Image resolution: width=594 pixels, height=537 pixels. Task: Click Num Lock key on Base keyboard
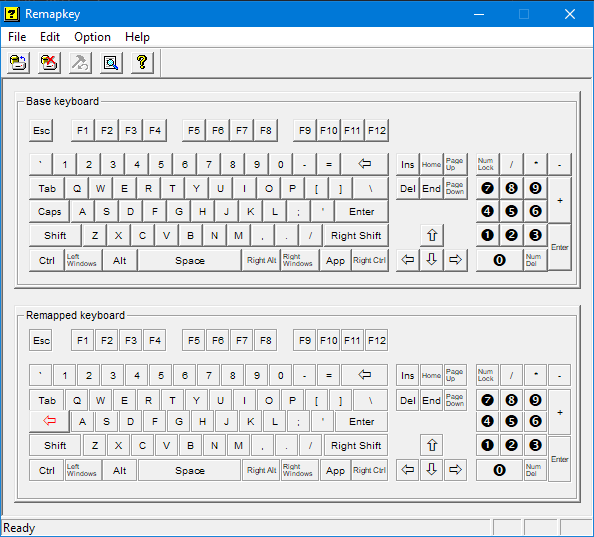pos(488,164)
